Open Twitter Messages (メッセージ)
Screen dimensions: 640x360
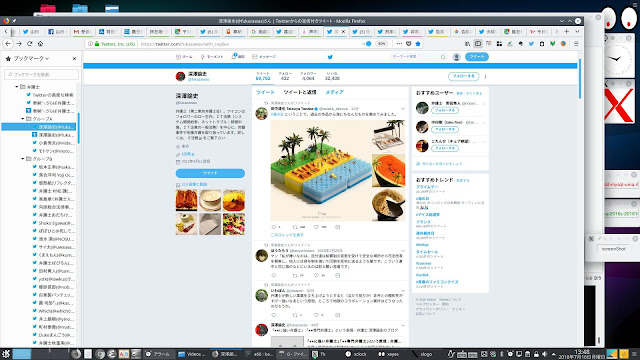point(264,57)
